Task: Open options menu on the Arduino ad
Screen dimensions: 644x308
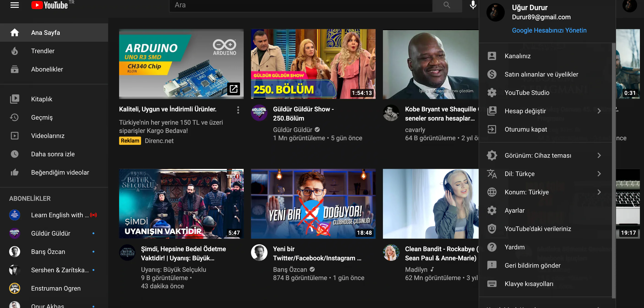Action: [238, 110]
